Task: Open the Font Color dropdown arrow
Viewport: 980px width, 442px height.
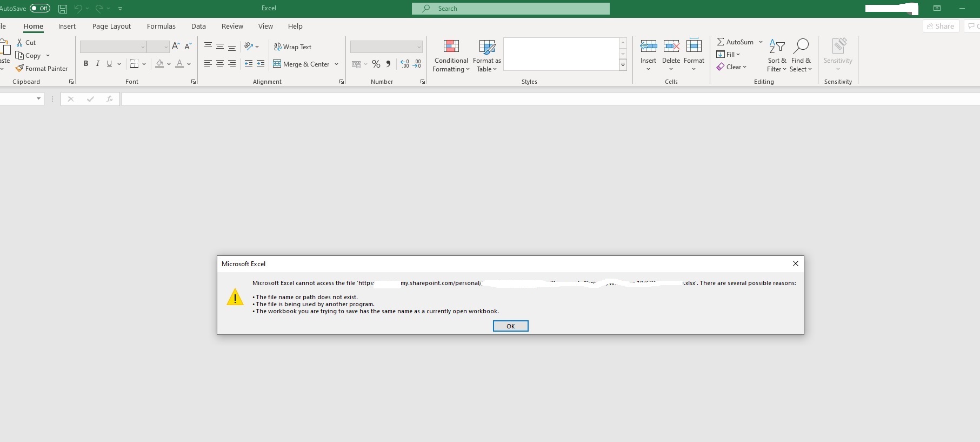Action: 189,64
